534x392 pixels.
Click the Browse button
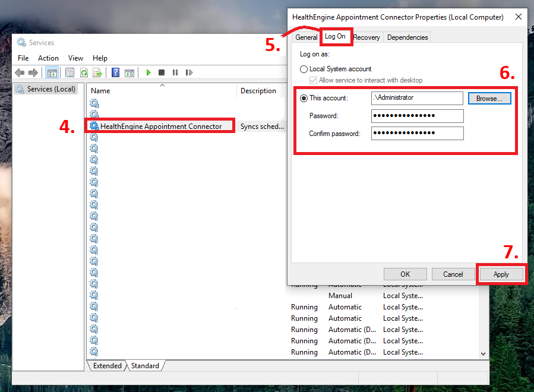[489, 99]
